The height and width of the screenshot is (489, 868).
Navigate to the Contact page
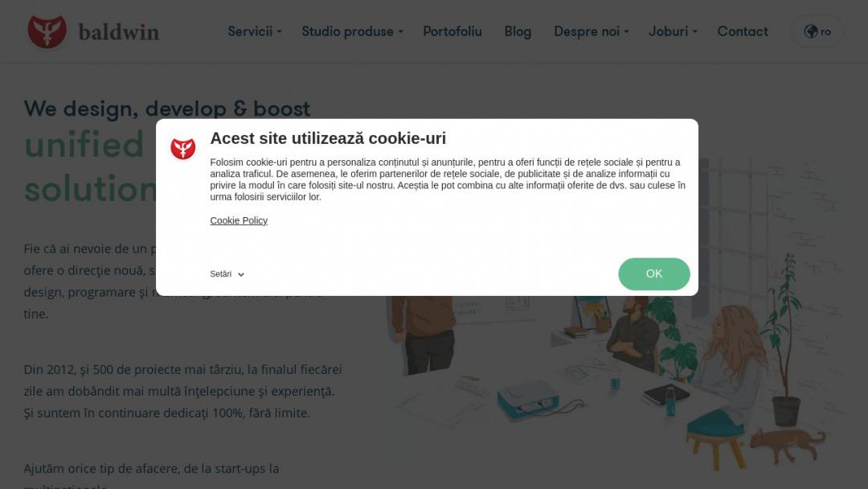point(743,31)
